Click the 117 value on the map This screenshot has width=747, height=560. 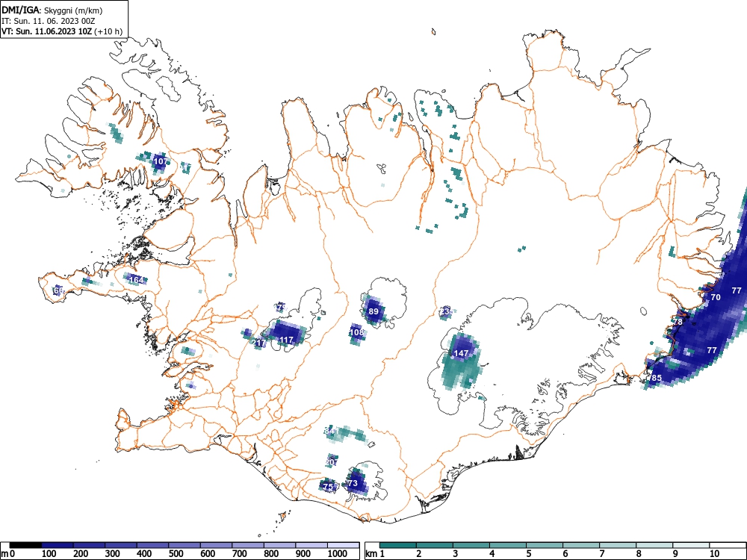(286, 340)
